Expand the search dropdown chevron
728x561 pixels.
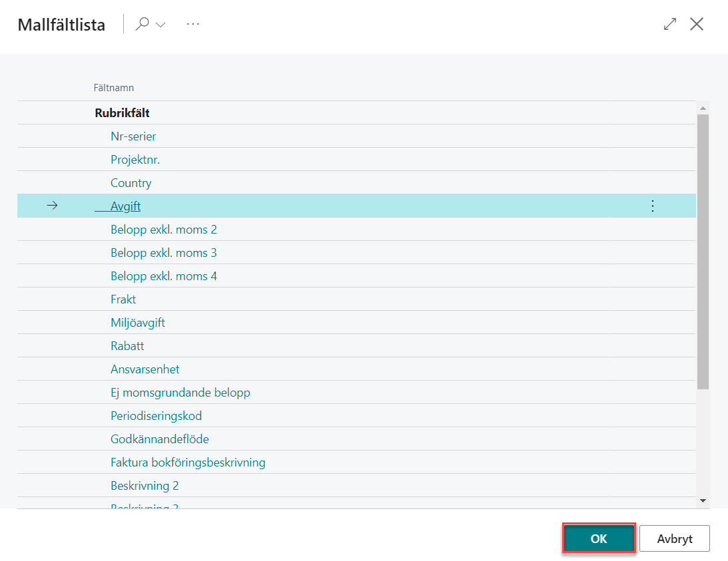click(161, 25)
